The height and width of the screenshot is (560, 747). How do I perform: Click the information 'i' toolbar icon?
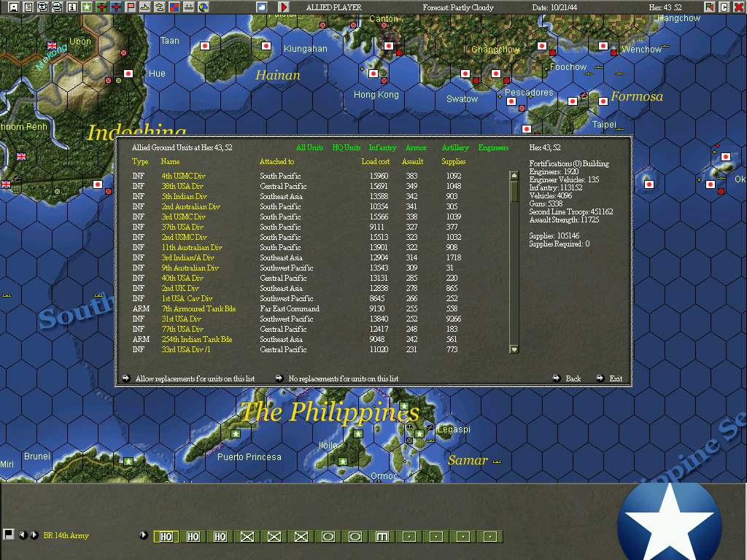pyautogui.click(x=72, y=7)
